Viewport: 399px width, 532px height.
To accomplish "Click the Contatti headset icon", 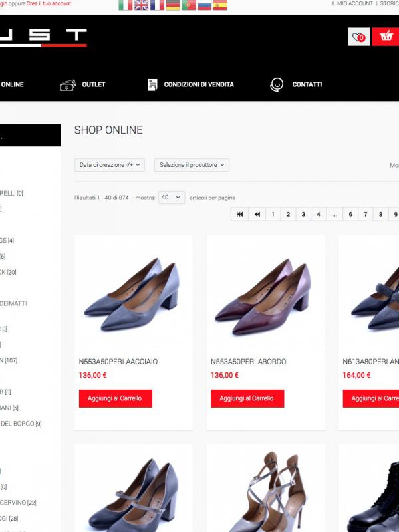I will pos(277,85).
